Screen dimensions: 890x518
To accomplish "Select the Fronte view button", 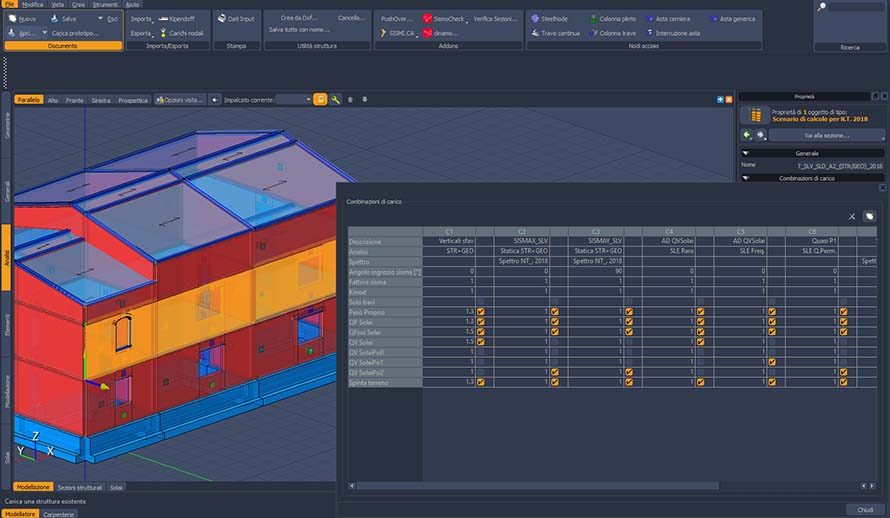I will pos(74,100).
